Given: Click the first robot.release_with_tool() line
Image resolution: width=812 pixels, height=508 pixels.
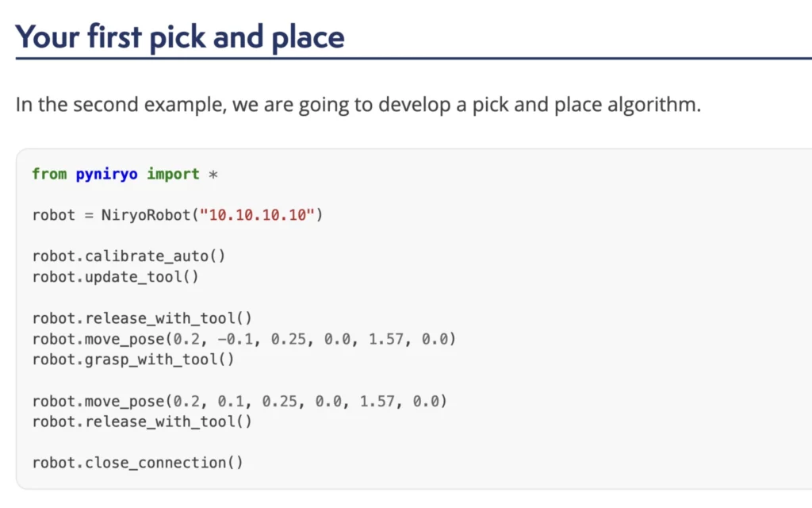Looking at the screenshot, I should (x=142, y=318).
